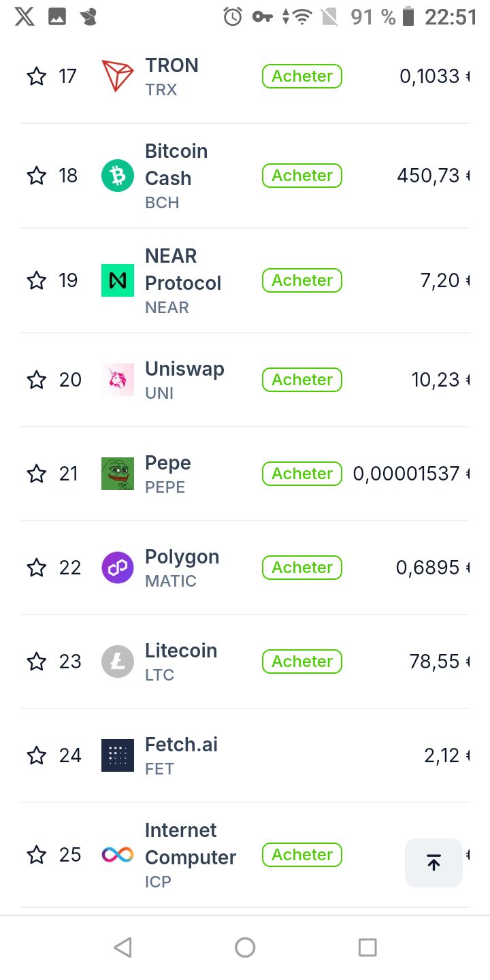Click the NEAR Protocol logo icon
This screenshot has height=980, width=490.
click(118, 280)
